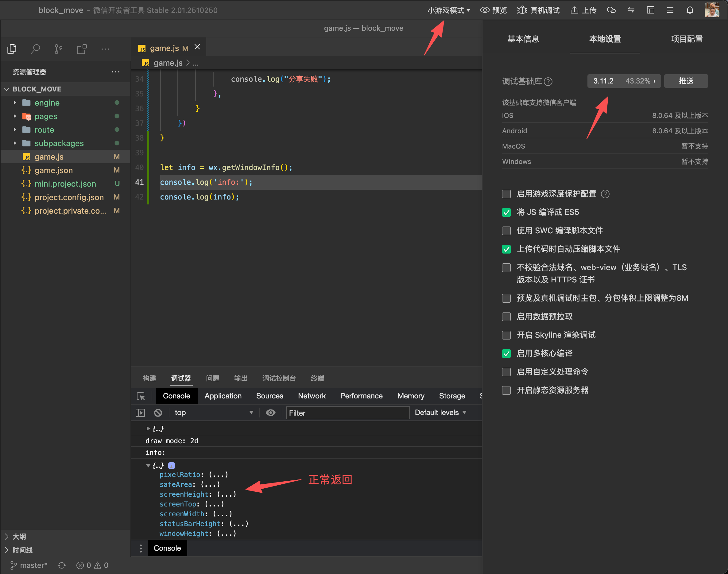
Task: Switch to the project configuration tab
Action: click(x=686, y=39)
